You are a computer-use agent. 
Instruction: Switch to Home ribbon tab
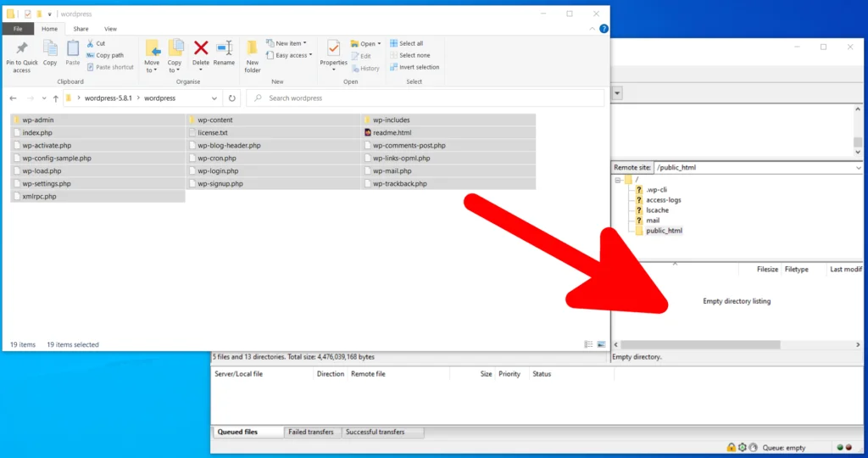(x=49, y=29)
